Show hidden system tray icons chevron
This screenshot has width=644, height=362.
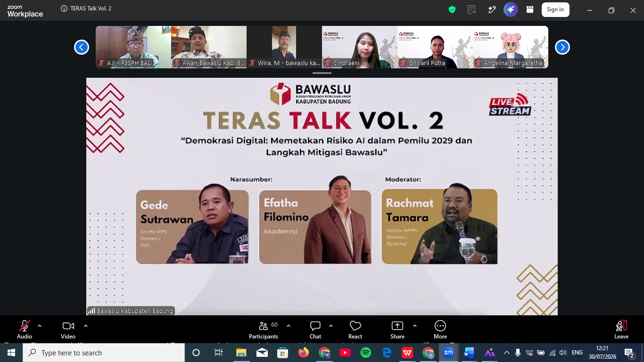tap(506, 353)
